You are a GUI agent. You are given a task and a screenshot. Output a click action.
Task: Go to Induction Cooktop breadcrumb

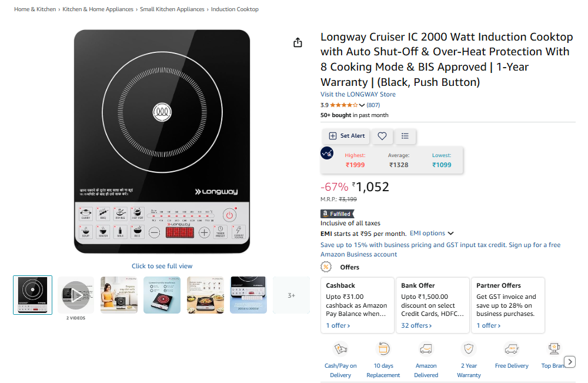(235, 9)
